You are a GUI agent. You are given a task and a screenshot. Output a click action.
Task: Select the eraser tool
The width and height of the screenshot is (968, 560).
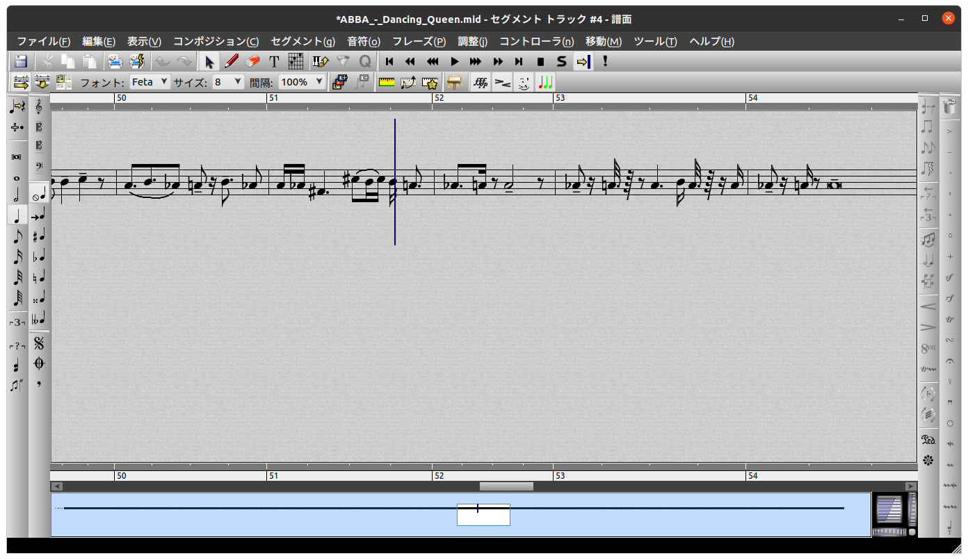tap(253, 61)
